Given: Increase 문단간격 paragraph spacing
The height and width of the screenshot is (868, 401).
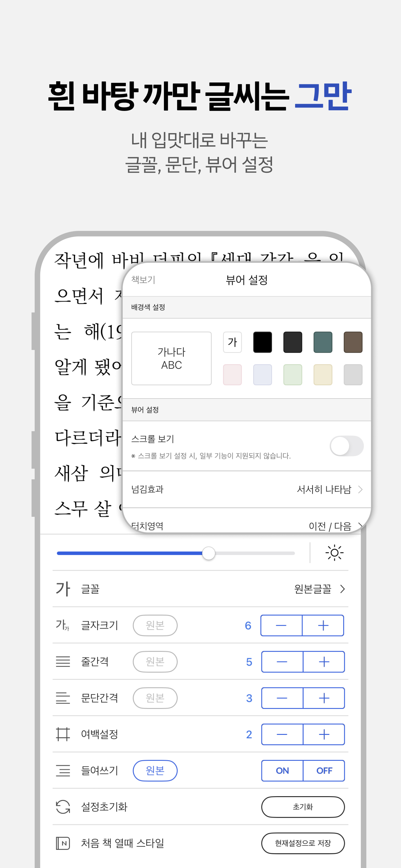Looking at the screenshot, I should click(x=324, y=698).
